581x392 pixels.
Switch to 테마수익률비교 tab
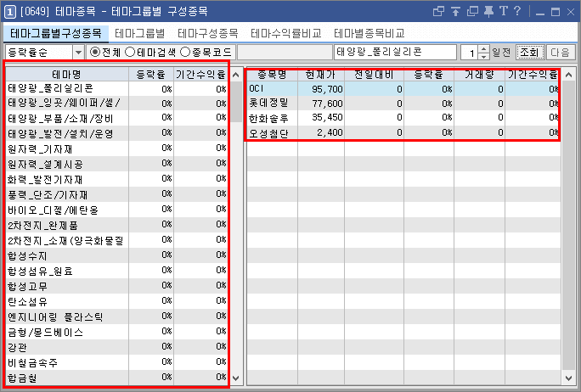click(286, 34)
